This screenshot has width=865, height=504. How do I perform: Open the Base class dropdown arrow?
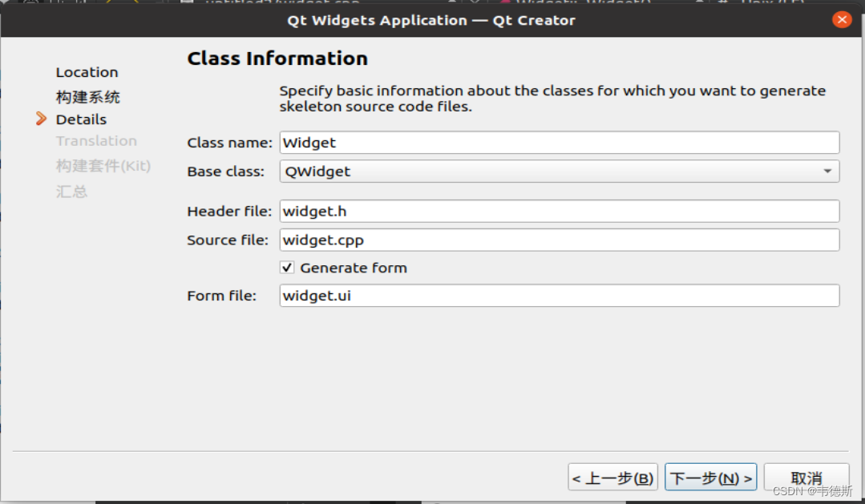[827, 171]
